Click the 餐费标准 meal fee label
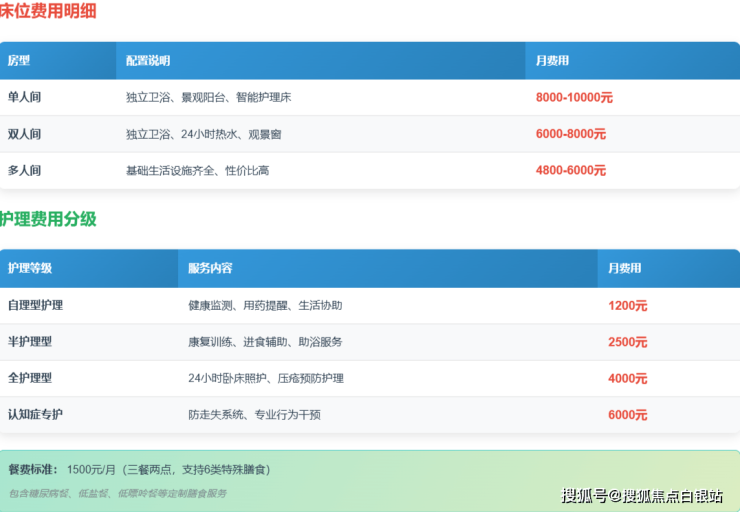Image resolution: width=740 pixels, height=512 pixels. click(x=33, y=469)
